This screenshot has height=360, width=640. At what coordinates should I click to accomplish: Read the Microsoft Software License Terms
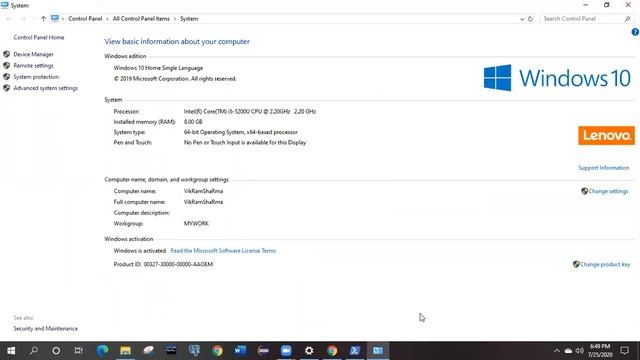coord(223,251)
